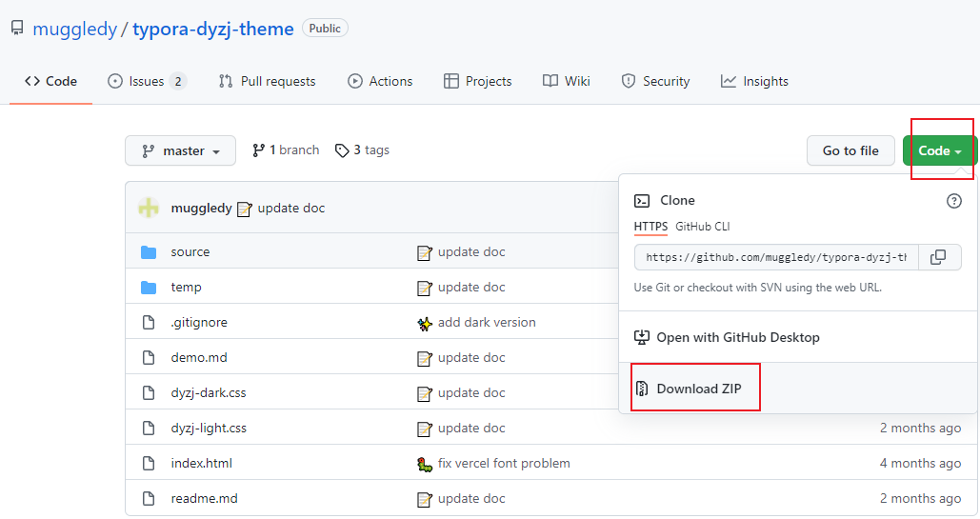Viewport: 980px width, 519px height.
Task: Click the Wiki book icon
Action: [x=550, y=81]
